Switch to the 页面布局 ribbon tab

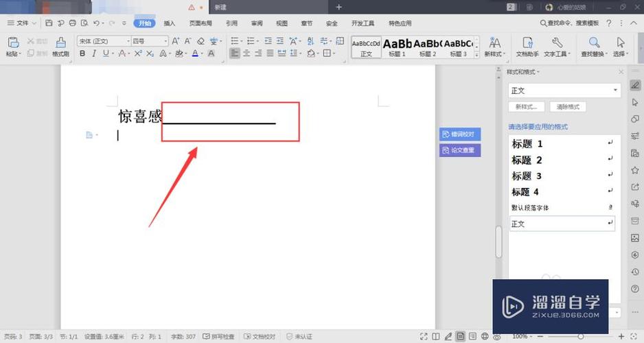(200, 23)
